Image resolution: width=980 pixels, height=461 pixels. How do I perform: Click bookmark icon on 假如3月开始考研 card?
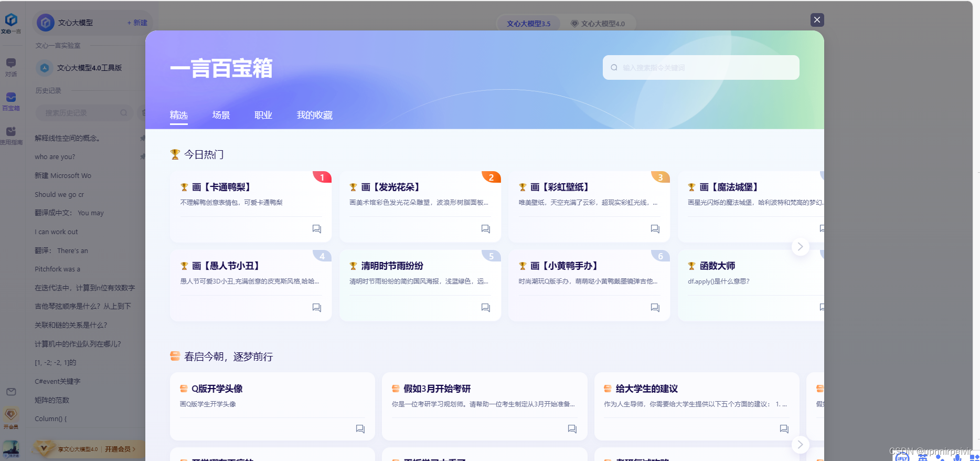[x=572, y=429]
